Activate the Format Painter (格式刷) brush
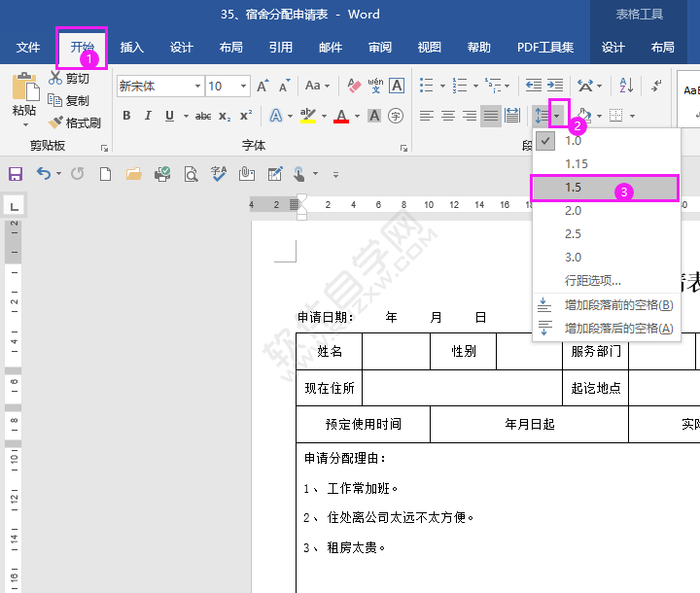 click(55, 122)
